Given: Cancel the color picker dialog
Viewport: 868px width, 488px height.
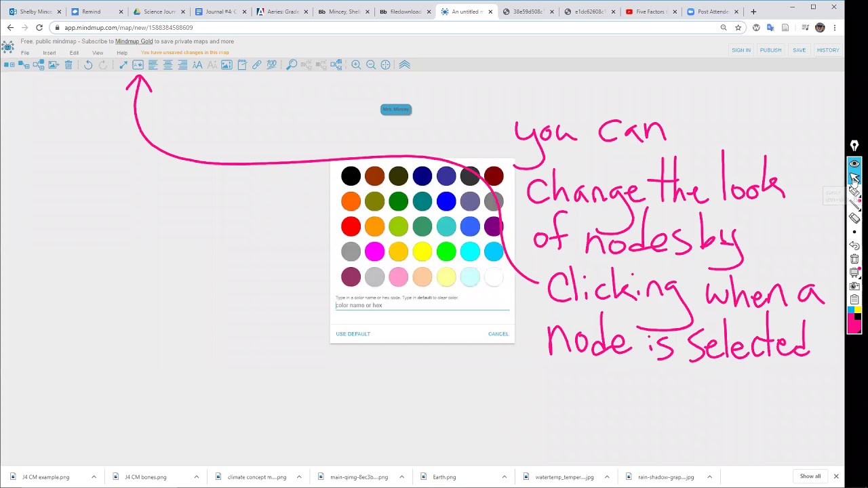Looking at the screenshot, I should [x=498, y=334].
